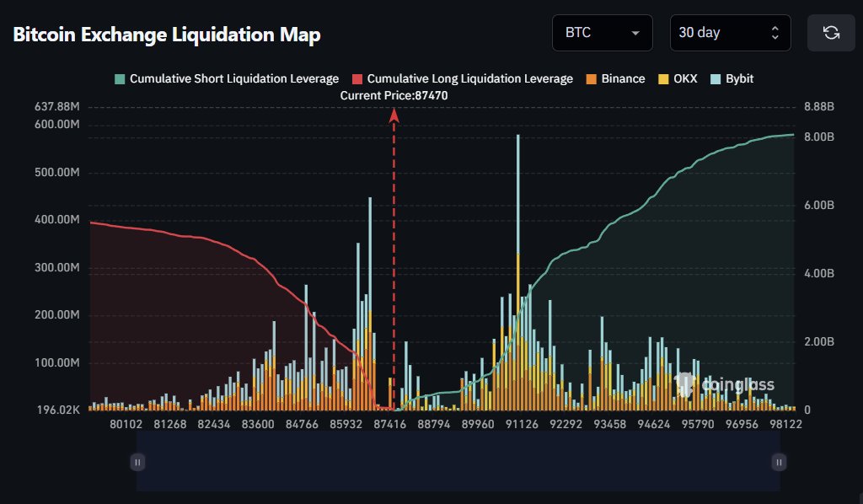Click the BTC dropdown caret arrow
Screen dimensions: 863x504
click(635, 34)
